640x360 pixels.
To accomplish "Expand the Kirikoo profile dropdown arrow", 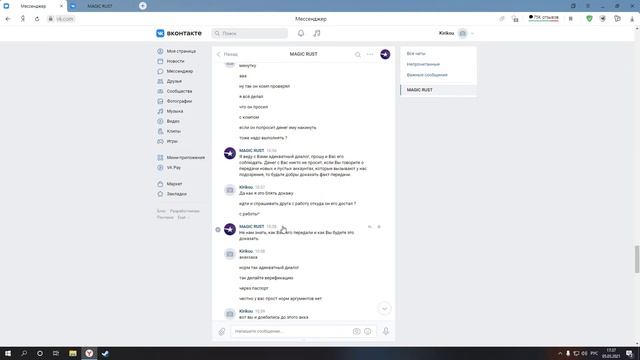I will (x=472, y=33).
